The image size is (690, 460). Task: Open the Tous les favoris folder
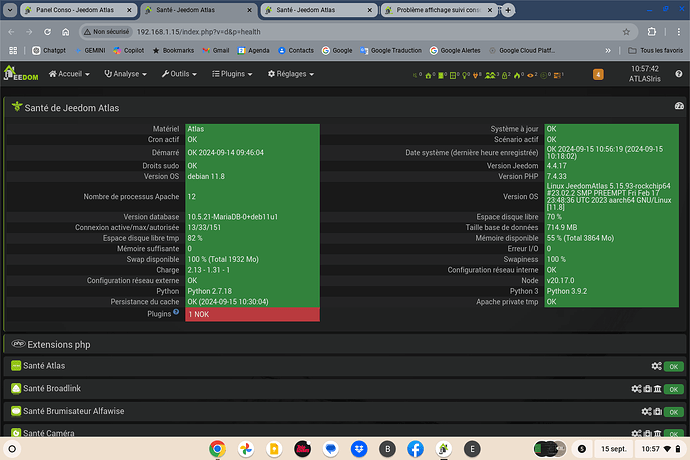pyautogui.click(x=655, y=51)
